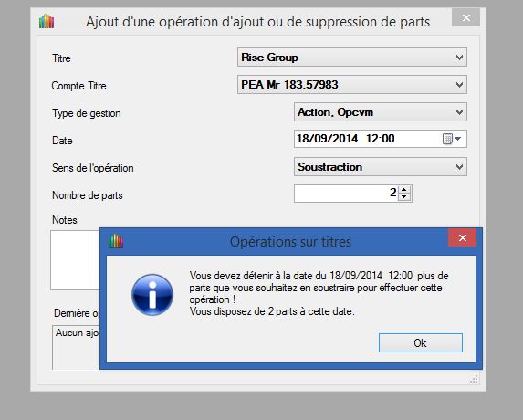Click the app icon in Opérations sur titres title bar
This screenshot has height=420, width=523.
tap(116, 241)
